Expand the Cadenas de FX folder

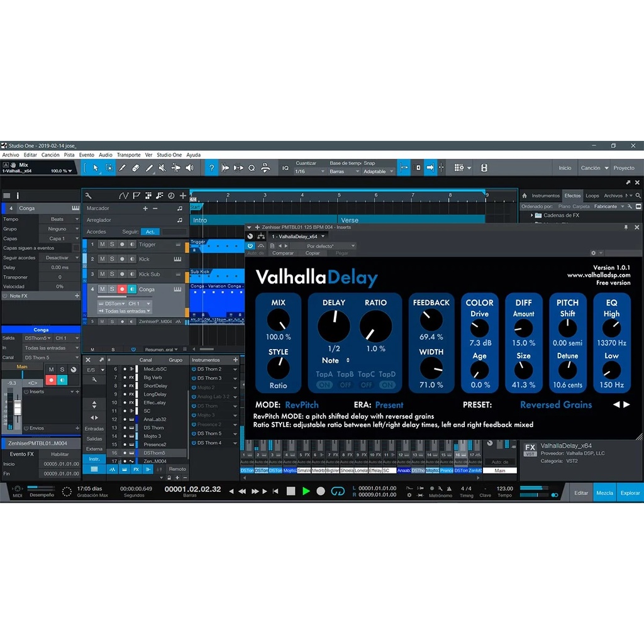coord(532,215)
